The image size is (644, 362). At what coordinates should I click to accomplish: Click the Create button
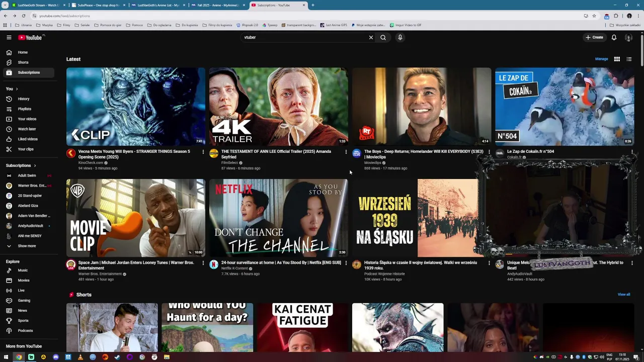[594, 37]
